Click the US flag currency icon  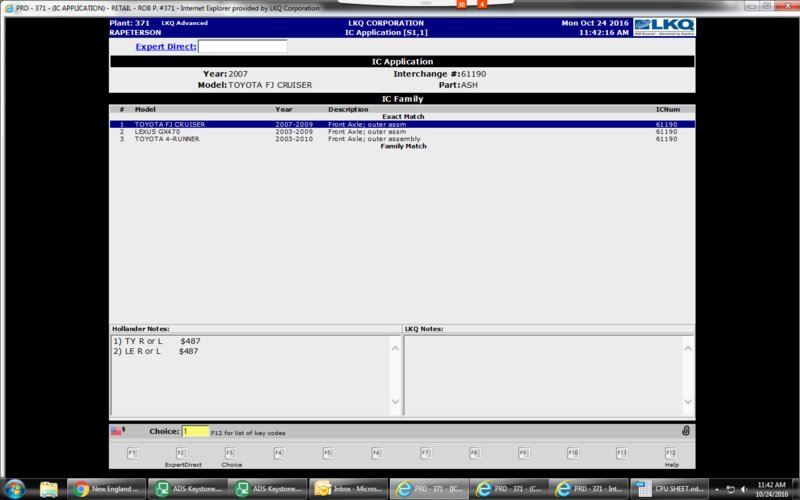116,431
